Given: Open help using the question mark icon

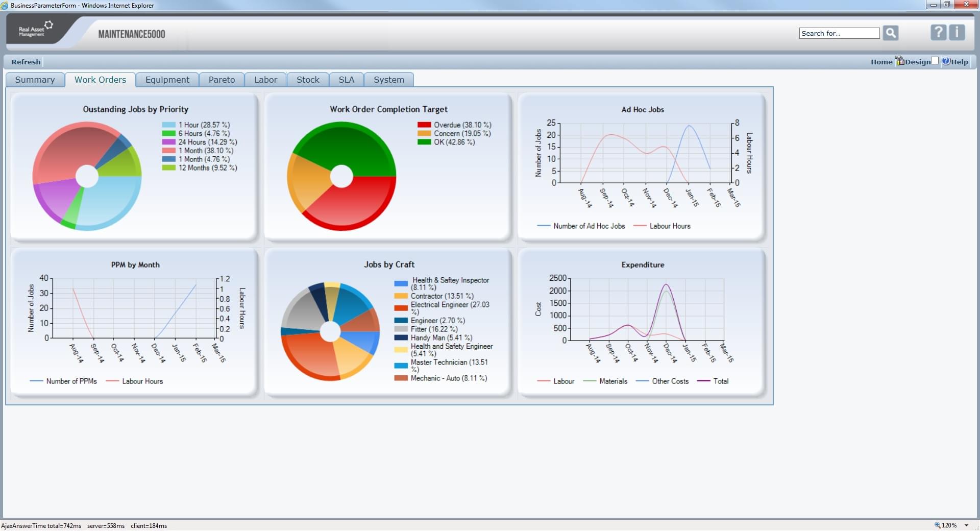Looking at the screenshot, I should pyautogui.click(x=938, y=32).
